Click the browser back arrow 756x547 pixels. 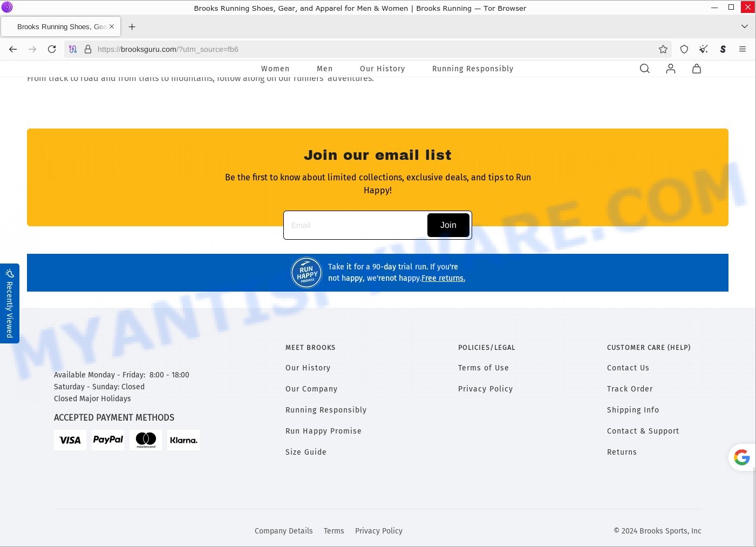tap(13, 49)
